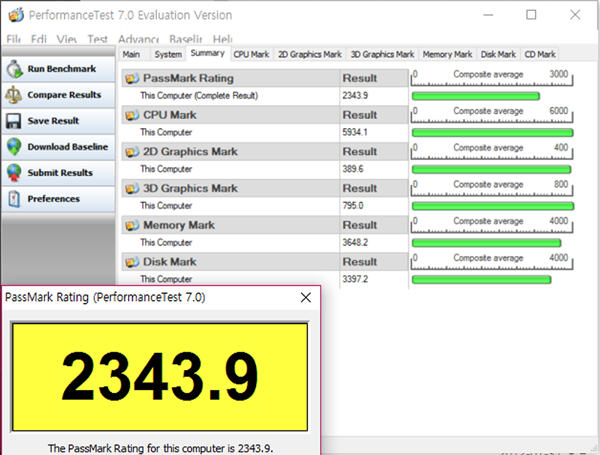
Task: Click the Memory Mark green result bar
Action: click(x=486, y=243)
